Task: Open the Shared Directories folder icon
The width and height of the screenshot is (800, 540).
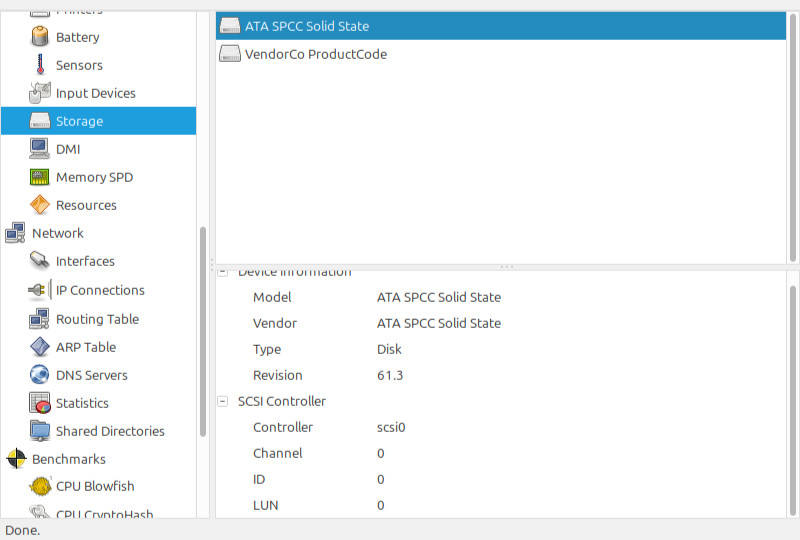Action: click(40, 431)
